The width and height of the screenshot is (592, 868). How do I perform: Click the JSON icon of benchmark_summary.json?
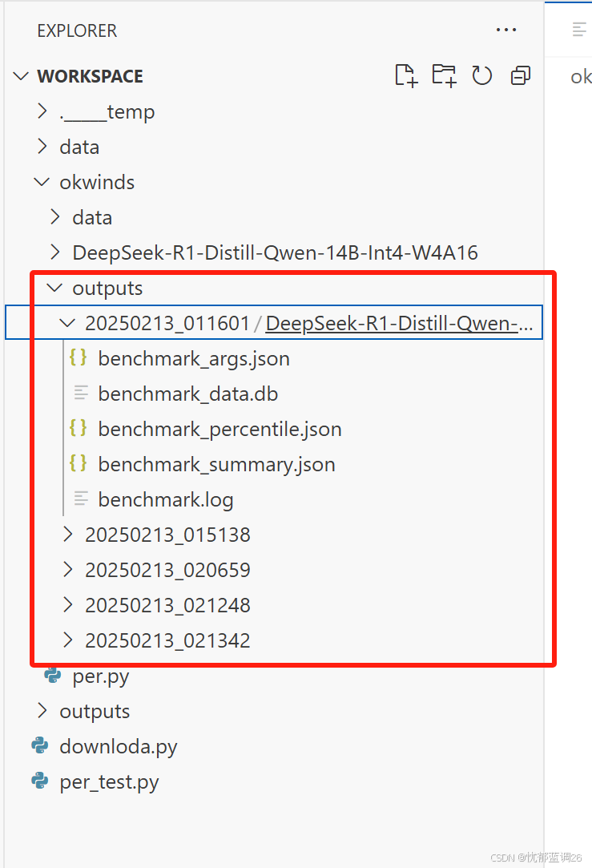tap(78, 463)
